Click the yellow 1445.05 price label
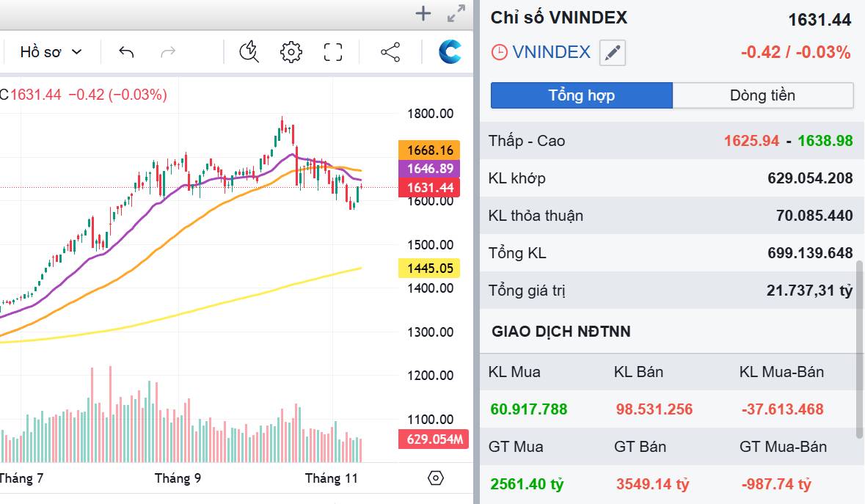The width and height of the screenshot is (865, 504). point(429,269)
